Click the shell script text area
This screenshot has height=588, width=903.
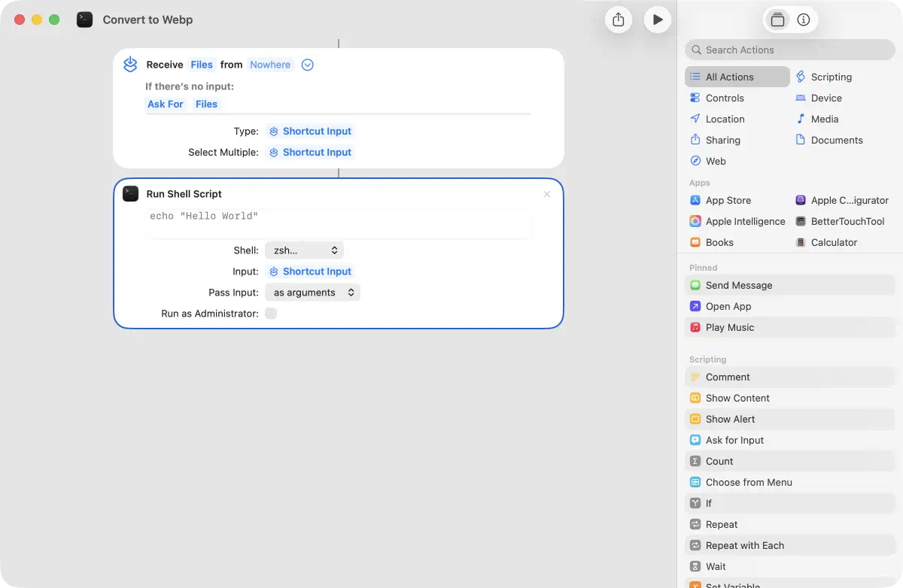click(x=339, y=223)
